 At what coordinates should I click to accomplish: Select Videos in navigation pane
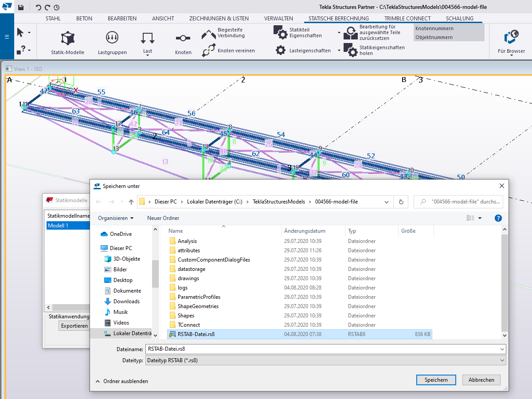pyautogui.click(x=117, y=323)
